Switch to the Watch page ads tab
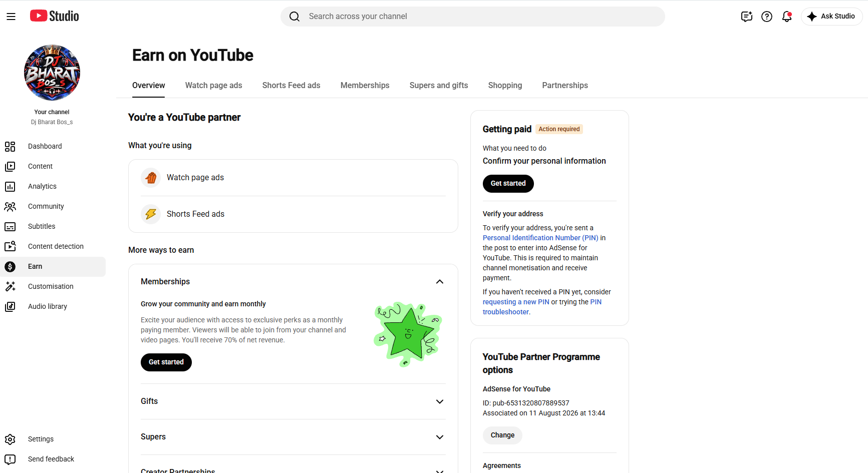Screen dimensions: 868x473 [214, 86]
